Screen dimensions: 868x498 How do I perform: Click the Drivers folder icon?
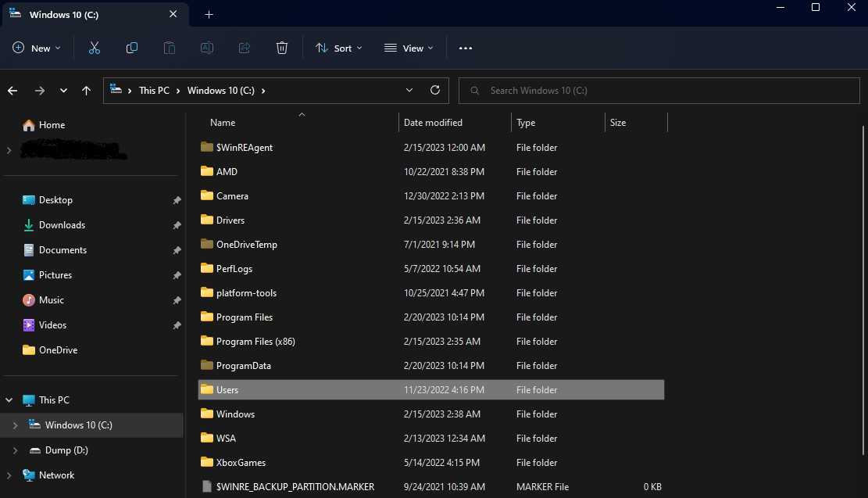point(206,220)
